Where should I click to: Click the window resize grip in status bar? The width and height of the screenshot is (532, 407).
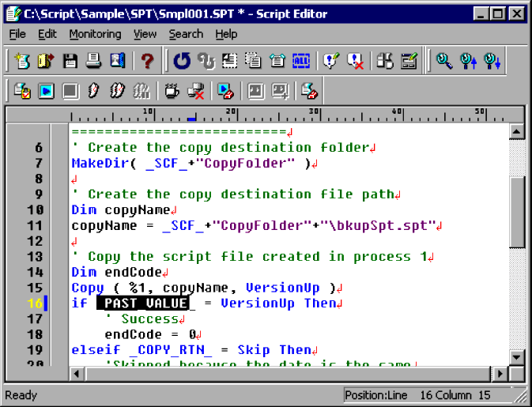coord(519,396)
